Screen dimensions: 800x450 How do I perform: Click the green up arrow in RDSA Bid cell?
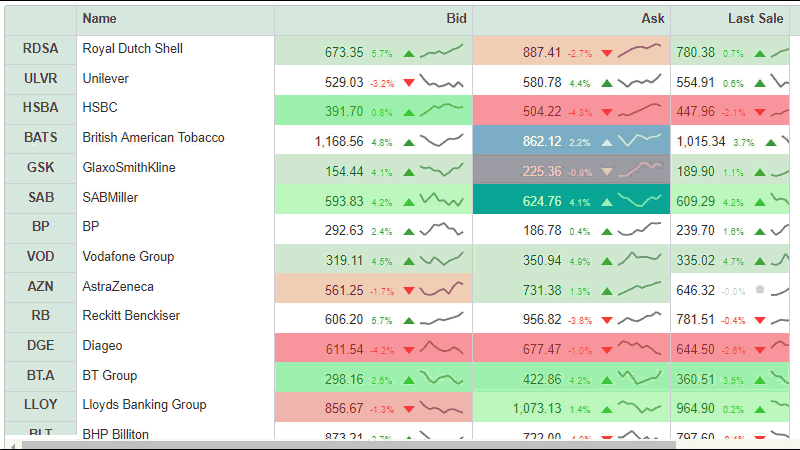coord(408,52)
